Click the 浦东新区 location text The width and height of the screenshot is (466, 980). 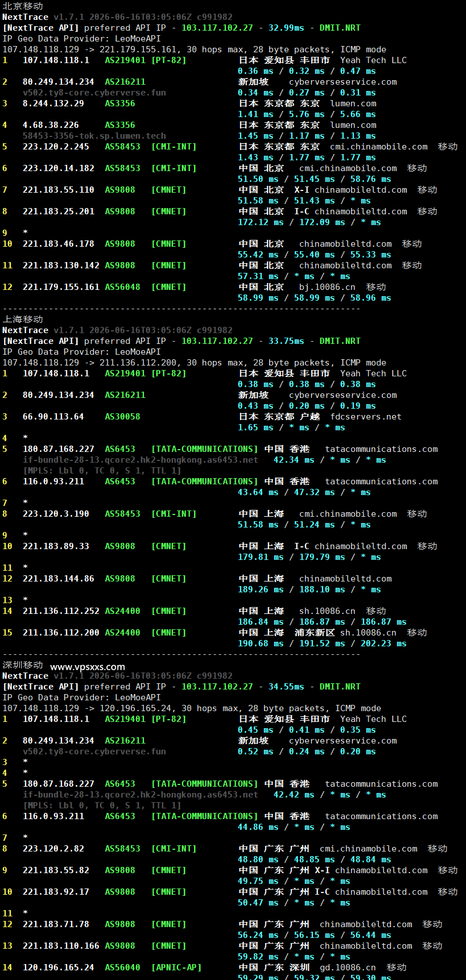[315, 633]
